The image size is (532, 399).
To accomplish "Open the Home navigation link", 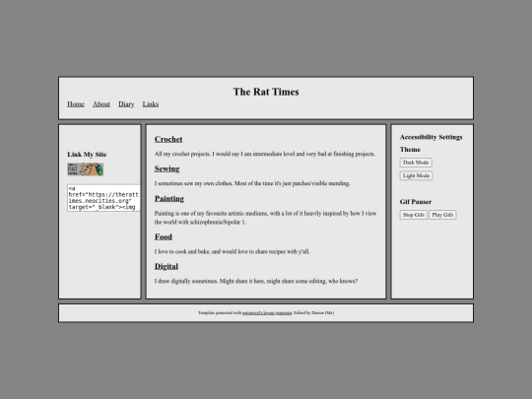I will coord(76,104).
